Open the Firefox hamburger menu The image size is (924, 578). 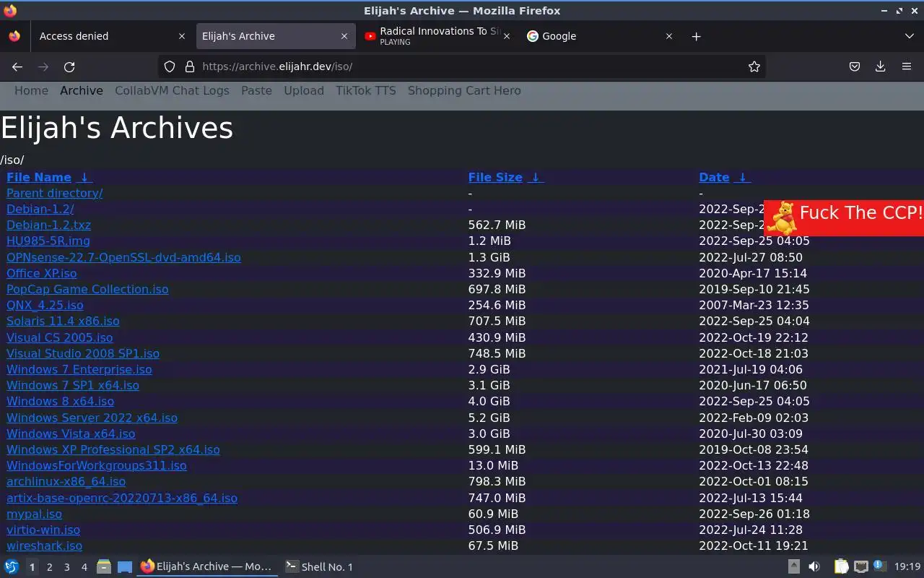tap(907, 66)
